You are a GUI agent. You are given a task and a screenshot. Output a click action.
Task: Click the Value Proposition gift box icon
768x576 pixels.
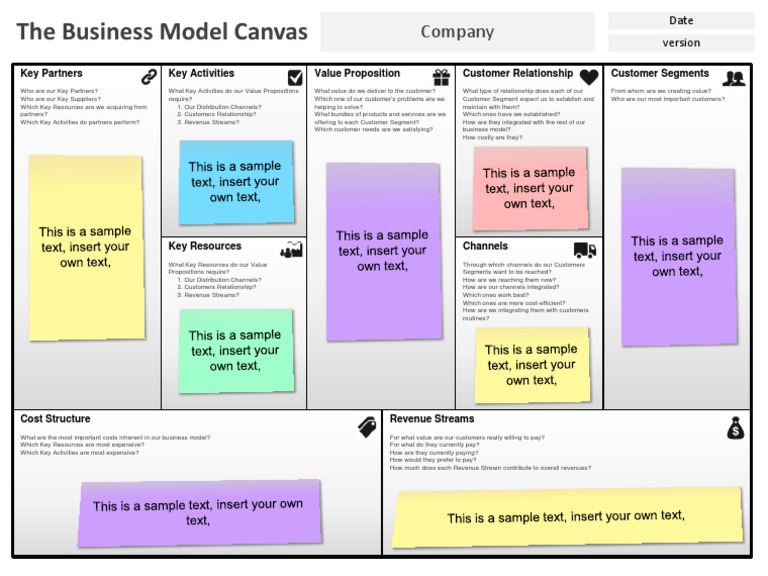click(441, 77)
